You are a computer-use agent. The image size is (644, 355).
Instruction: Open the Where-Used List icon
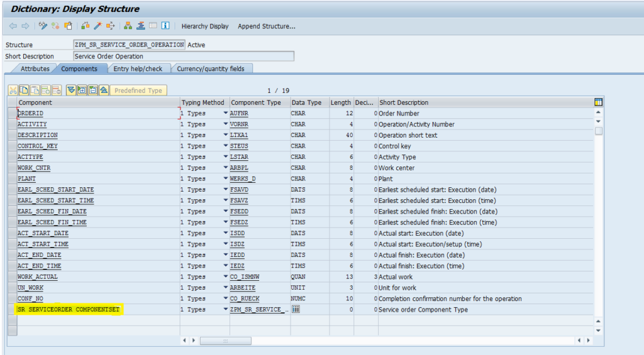(111, 26)
